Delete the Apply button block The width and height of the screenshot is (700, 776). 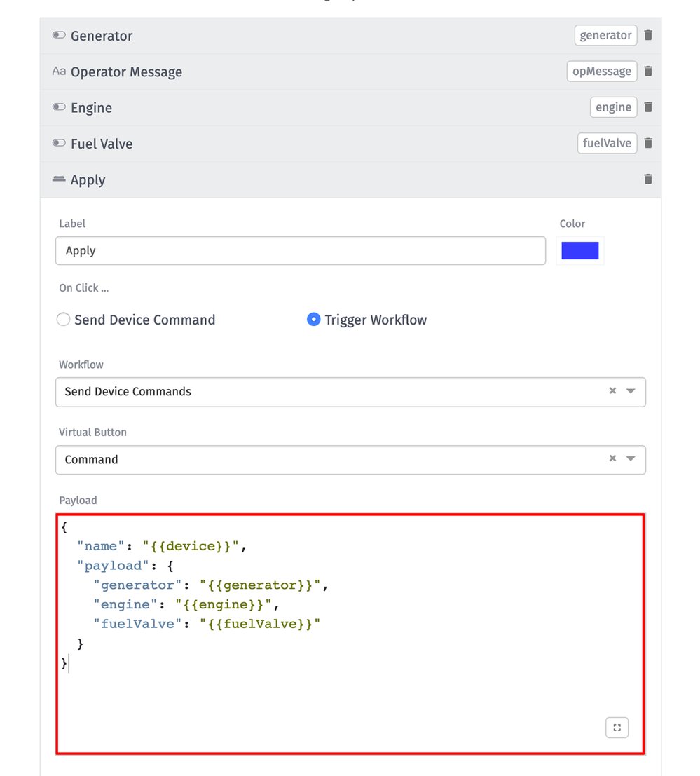pos(647,179)
